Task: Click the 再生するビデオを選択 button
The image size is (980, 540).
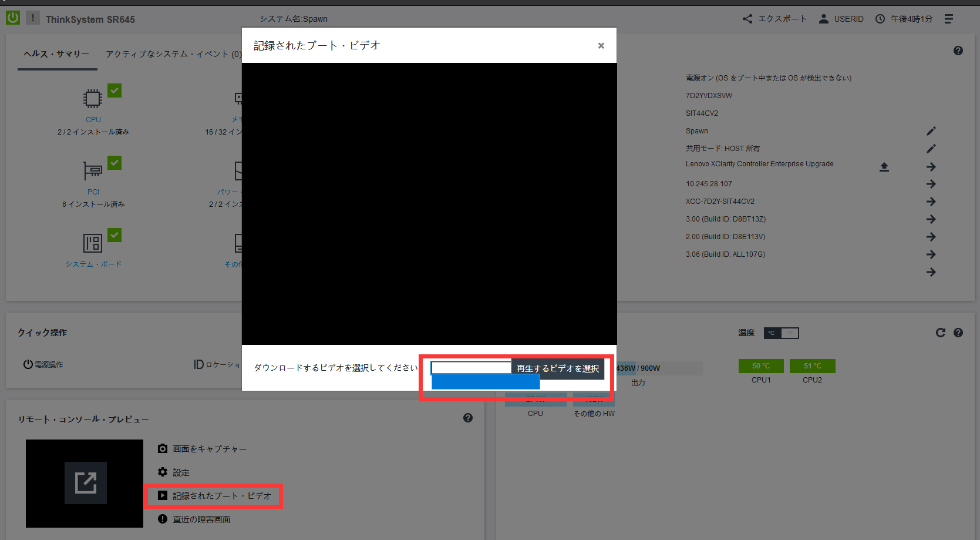Action: pos(558,368)
